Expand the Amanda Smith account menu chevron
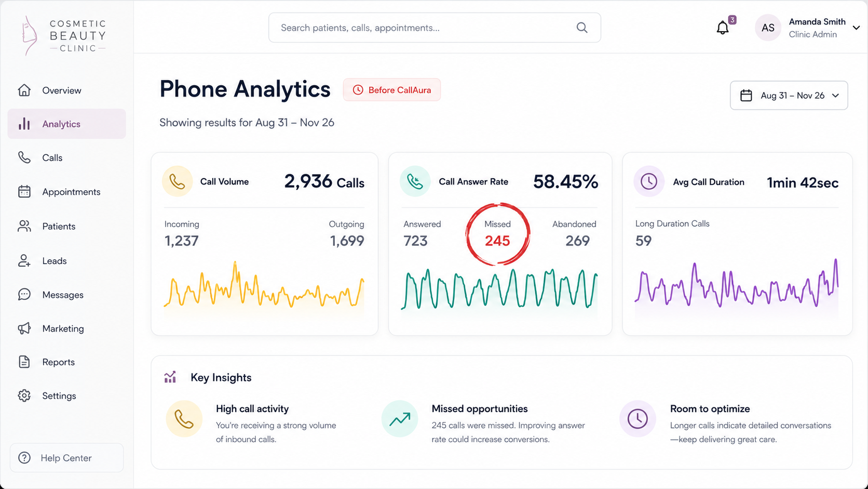The image size is (868, 489). pyautogui.click(x=856, y=28)
